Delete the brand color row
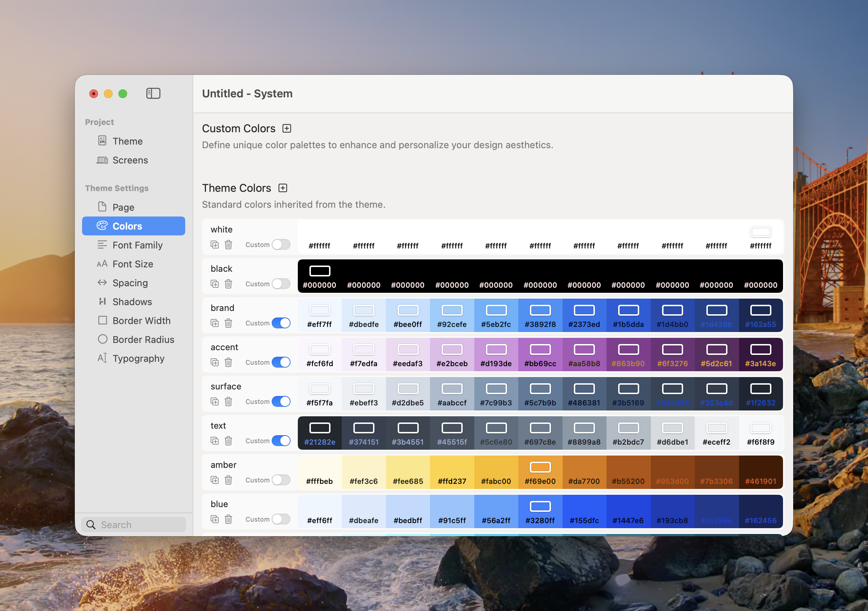The image size is (868, 611). coord(228,323)
